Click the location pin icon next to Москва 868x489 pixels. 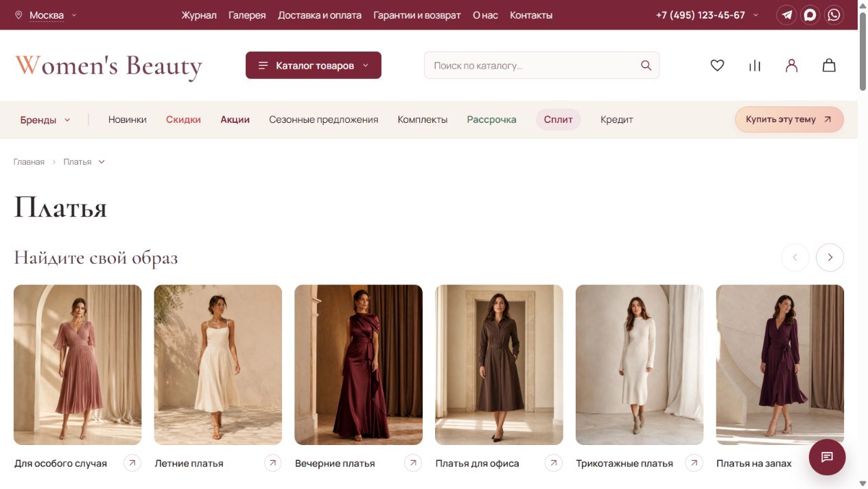19,15
